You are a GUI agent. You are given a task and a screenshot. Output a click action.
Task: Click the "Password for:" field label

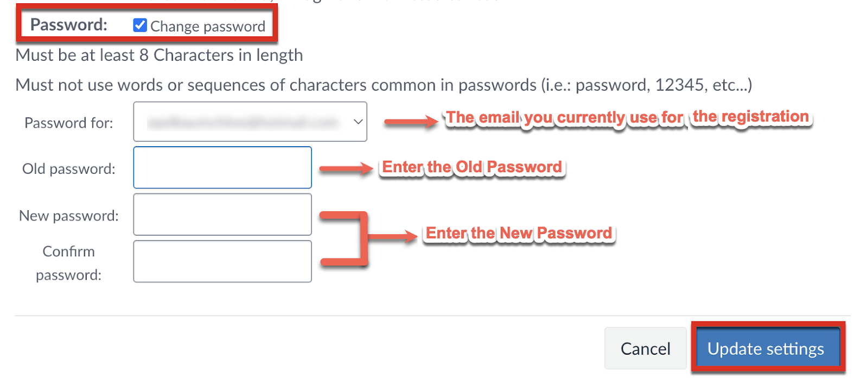point(69,123)
